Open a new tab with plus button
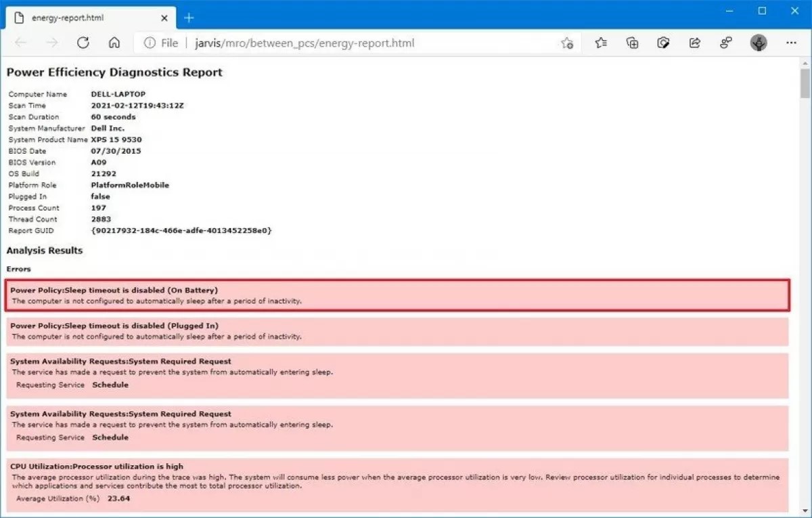 point(189,18)
